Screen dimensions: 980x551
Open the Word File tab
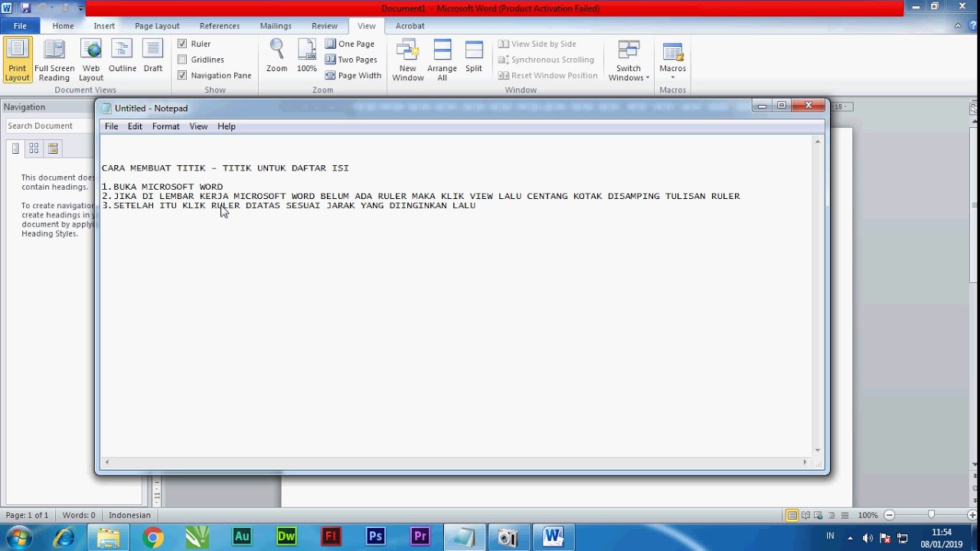(20, 26)
